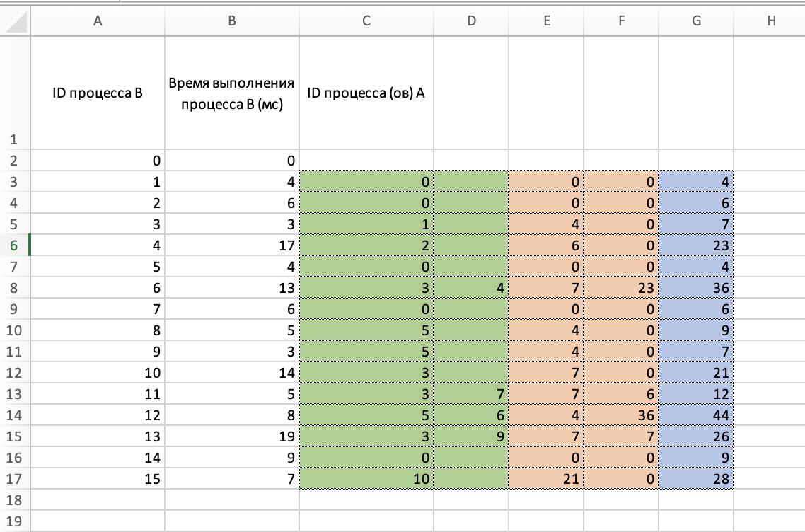Click 'Время выполнения процесса B (мс)' cell
Screen dimensions: 805x532
[x=232, y=93]
